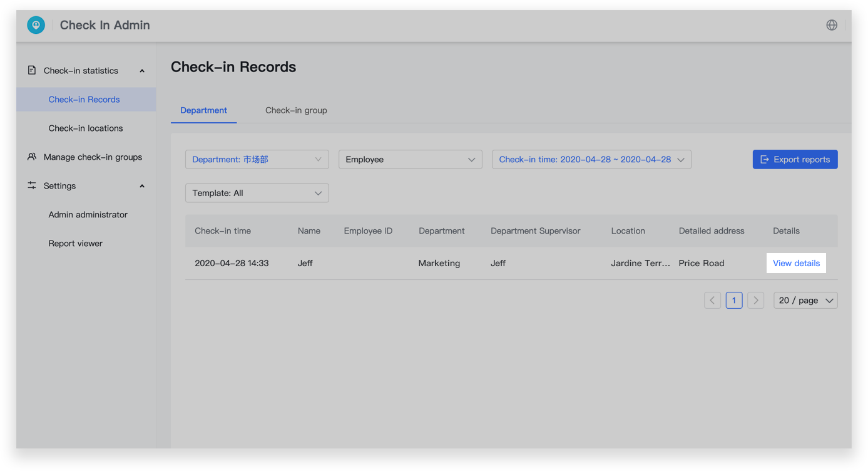Click the truncated Jardine Terr… location cell

[640, 263]
